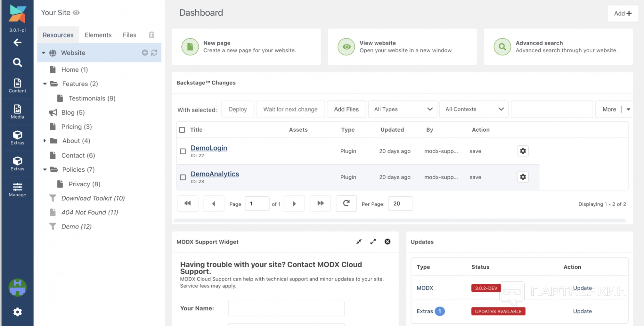Go to last page of changes

point(320,203)
